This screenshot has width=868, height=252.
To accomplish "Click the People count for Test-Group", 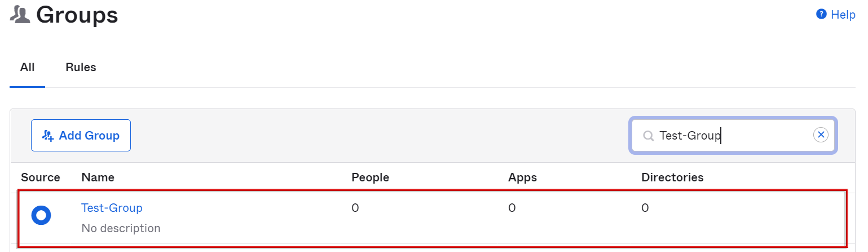I will [x=355, y=208].
